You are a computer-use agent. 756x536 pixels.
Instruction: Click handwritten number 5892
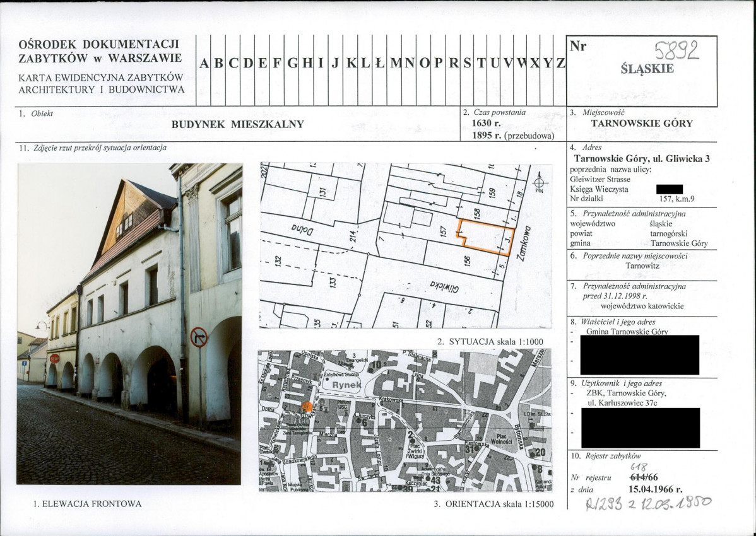click(676, 50)
